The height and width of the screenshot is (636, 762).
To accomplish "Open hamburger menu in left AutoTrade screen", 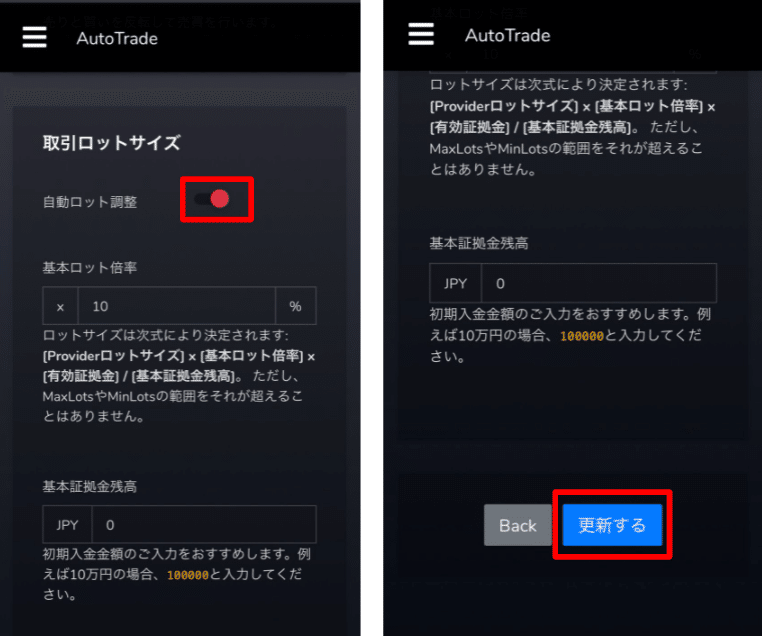I will pyautogui.click(x=35, y=37).
